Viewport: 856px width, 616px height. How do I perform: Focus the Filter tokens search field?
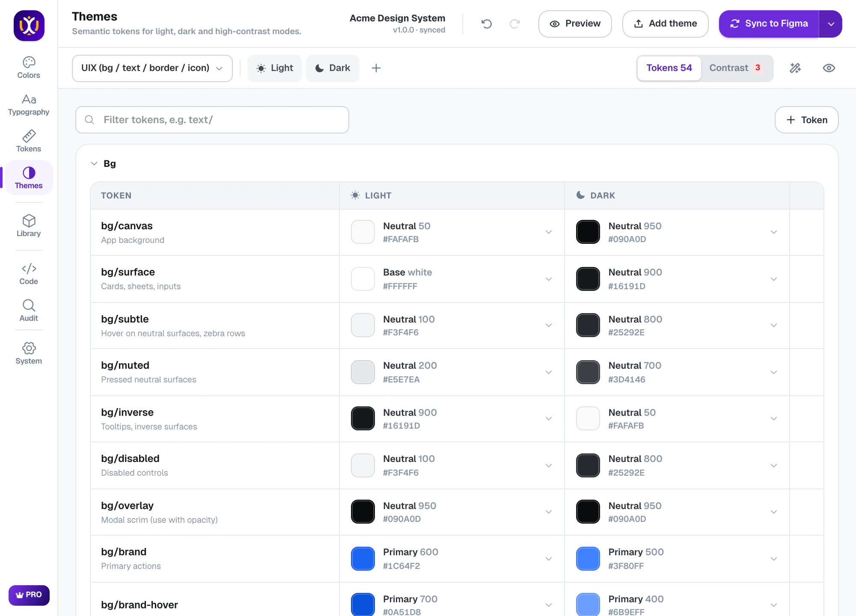point(212,120)
